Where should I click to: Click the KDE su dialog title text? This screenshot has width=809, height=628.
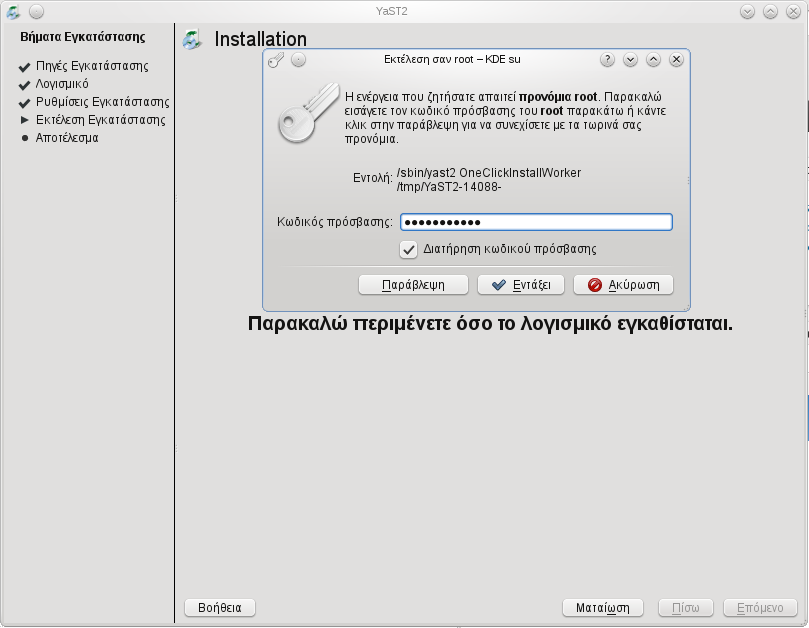click(x=452, y=59)
